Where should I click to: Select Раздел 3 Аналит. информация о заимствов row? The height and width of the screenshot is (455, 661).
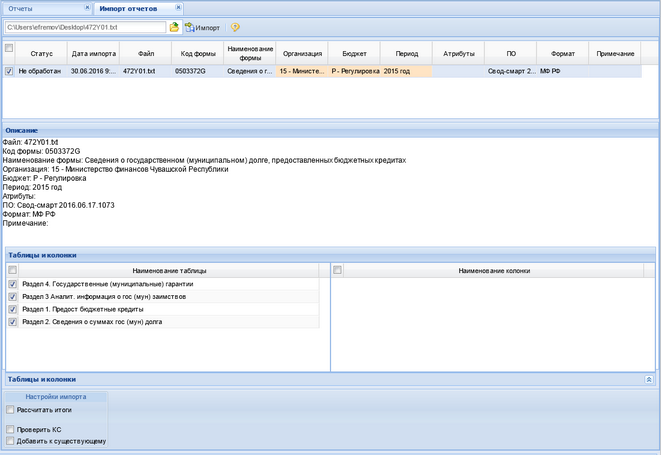(163, 297)
